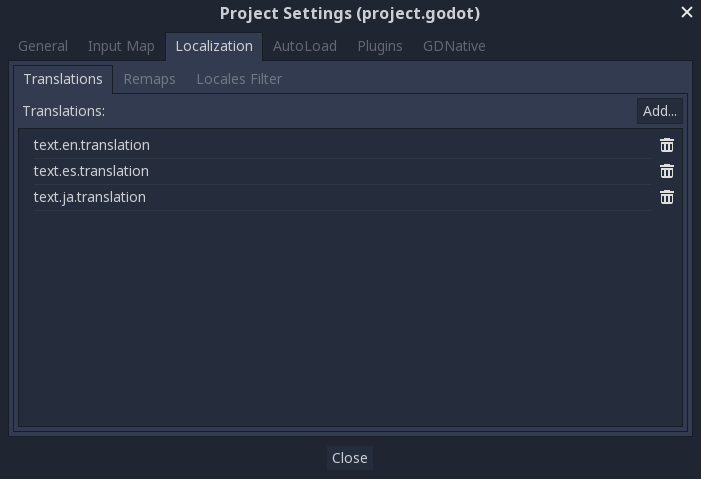Select the Localization tab

coord(214,46)
